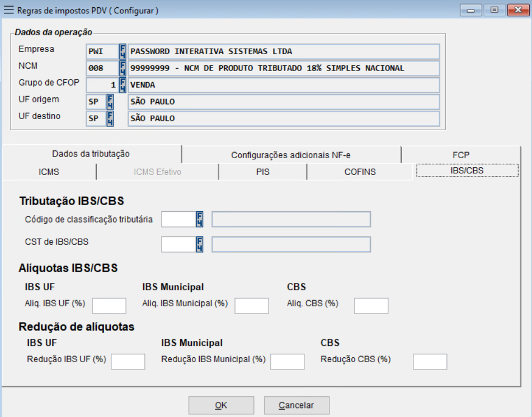Switch to the ICMS tab
The height and width of the screenshot is (417, 532).
pos(49,172)
